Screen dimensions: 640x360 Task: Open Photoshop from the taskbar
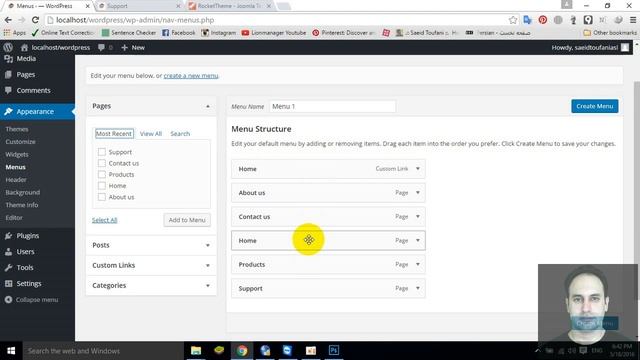point(333,351)
